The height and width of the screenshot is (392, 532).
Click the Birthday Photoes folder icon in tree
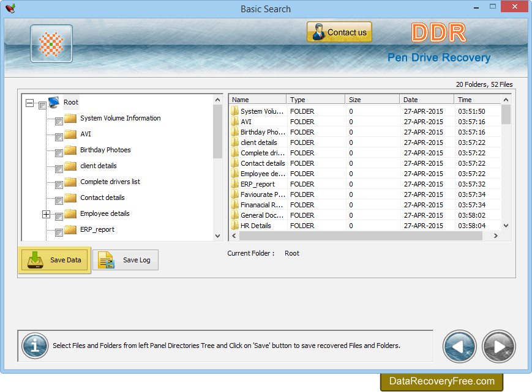(x=70, y=150)
